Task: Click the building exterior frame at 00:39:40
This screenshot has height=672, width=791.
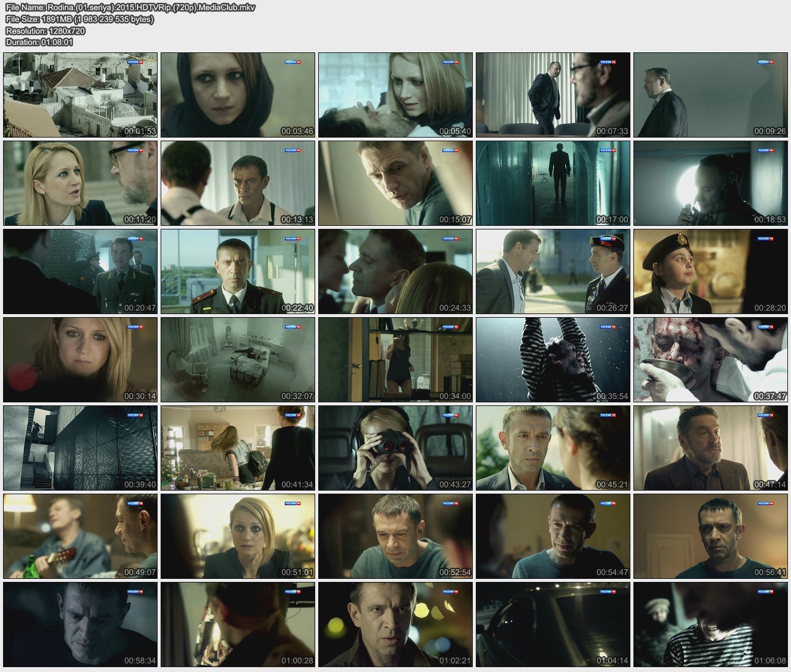Action: (80, 448)
